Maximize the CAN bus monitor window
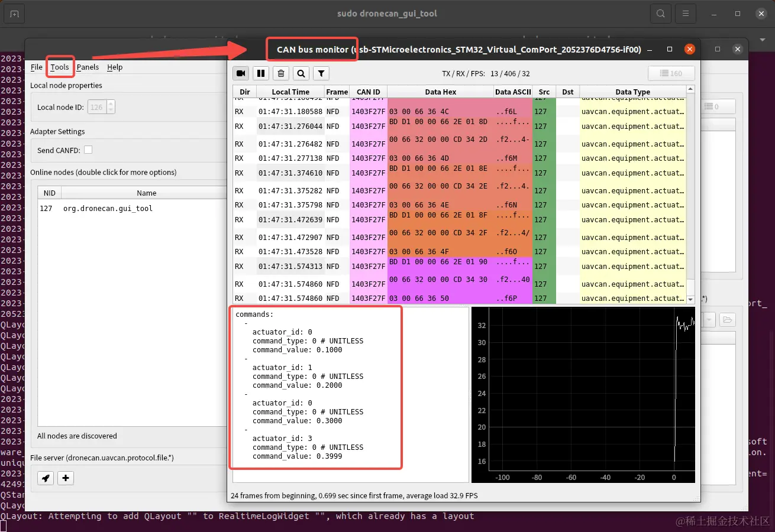The image size is (775, 532). pyautogui.click(x=670, y=50)
